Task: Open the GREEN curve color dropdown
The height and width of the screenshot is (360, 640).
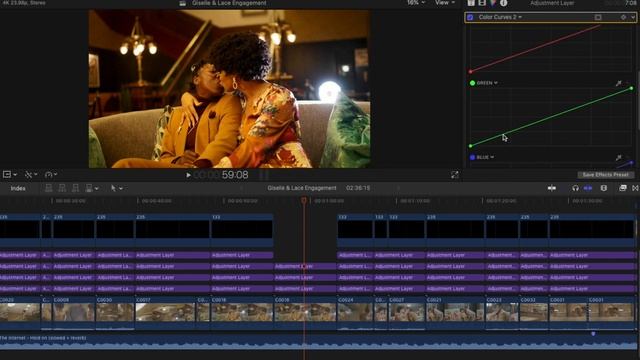Action: [487, 83]
